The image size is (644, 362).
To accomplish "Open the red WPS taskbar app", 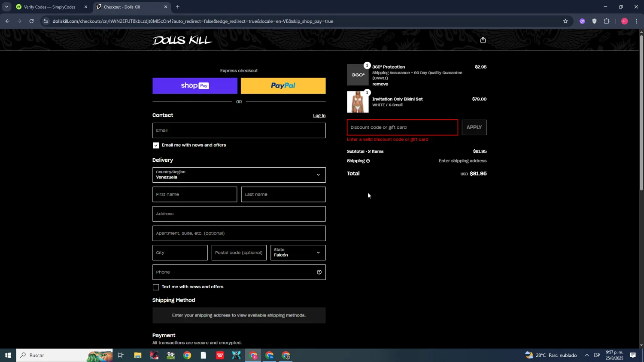I will (x=220, y=355).
